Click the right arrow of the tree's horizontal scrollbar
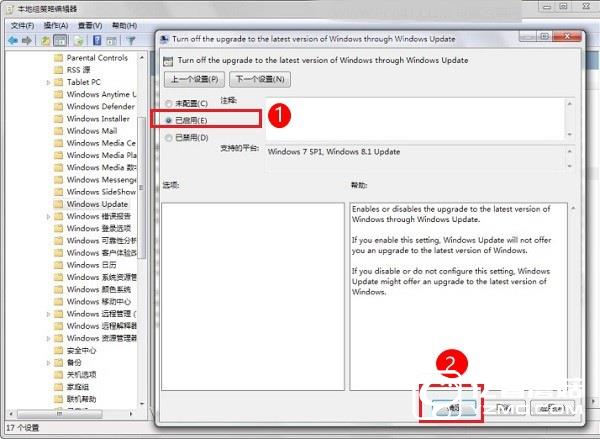 (x=131, y=414)
